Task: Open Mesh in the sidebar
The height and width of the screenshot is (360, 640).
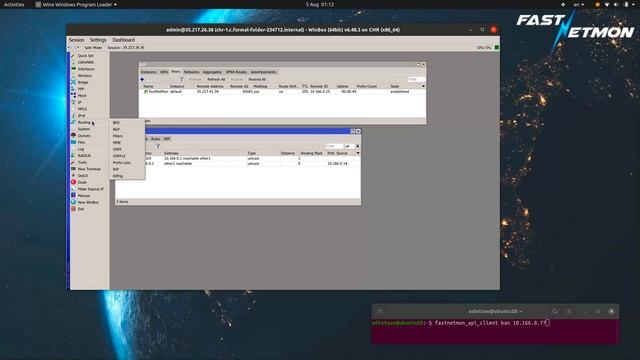Action: (82, 96)
